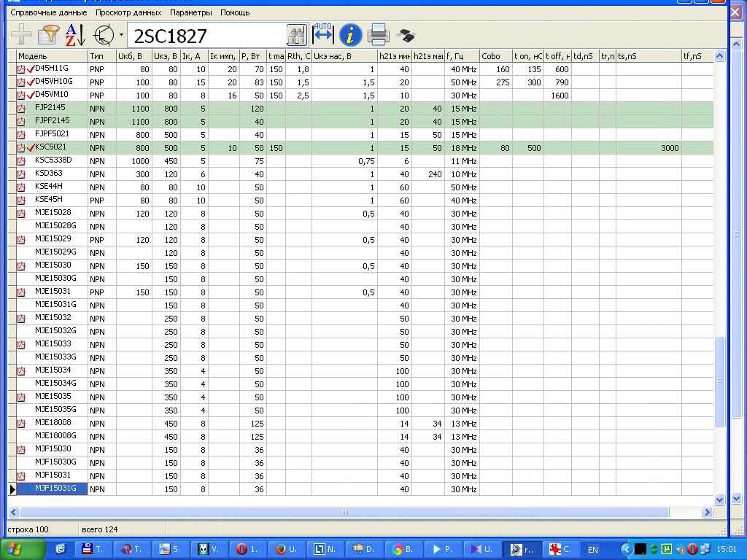Open the PDF icon for MJE15034
The height and width of the screenshot is (560, 747).
(x=21, y=371)
